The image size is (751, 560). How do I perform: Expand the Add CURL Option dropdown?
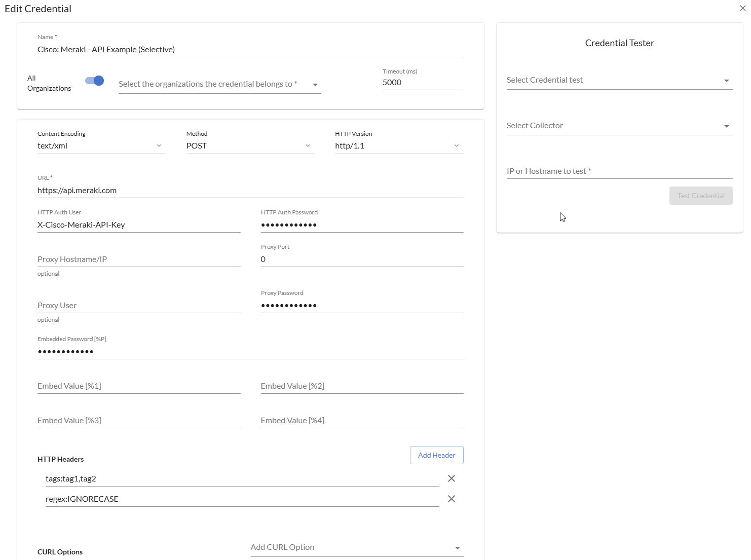click(x=356, y=547)
